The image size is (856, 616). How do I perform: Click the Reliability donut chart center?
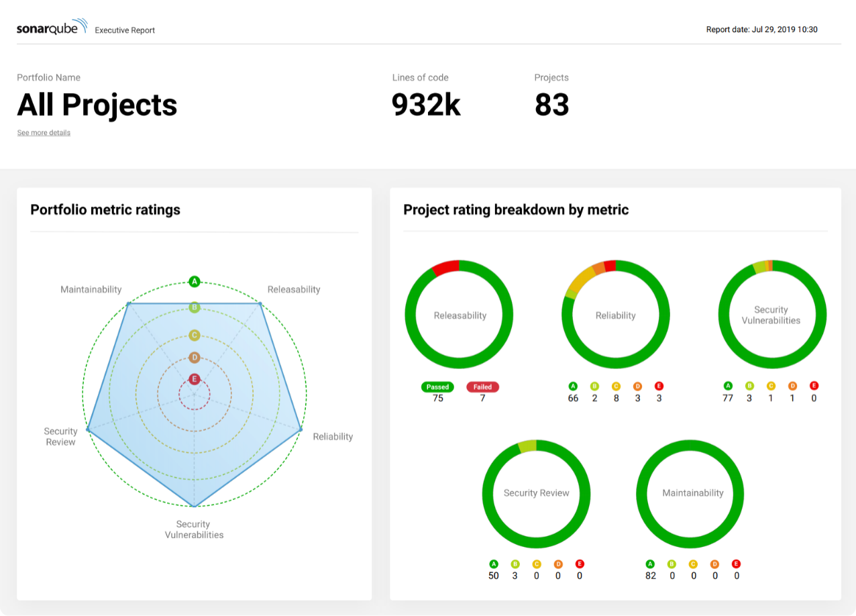click(x=615, y=315)
